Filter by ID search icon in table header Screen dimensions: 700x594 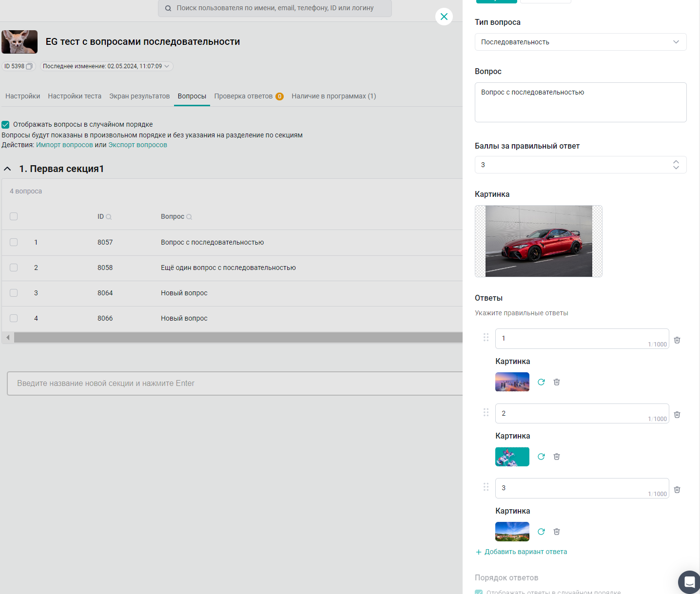click(109, 217)
